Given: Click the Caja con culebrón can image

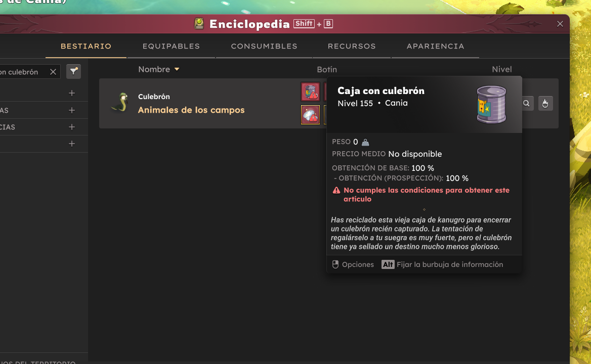Looking at the screenshot, I should point(491,104).
